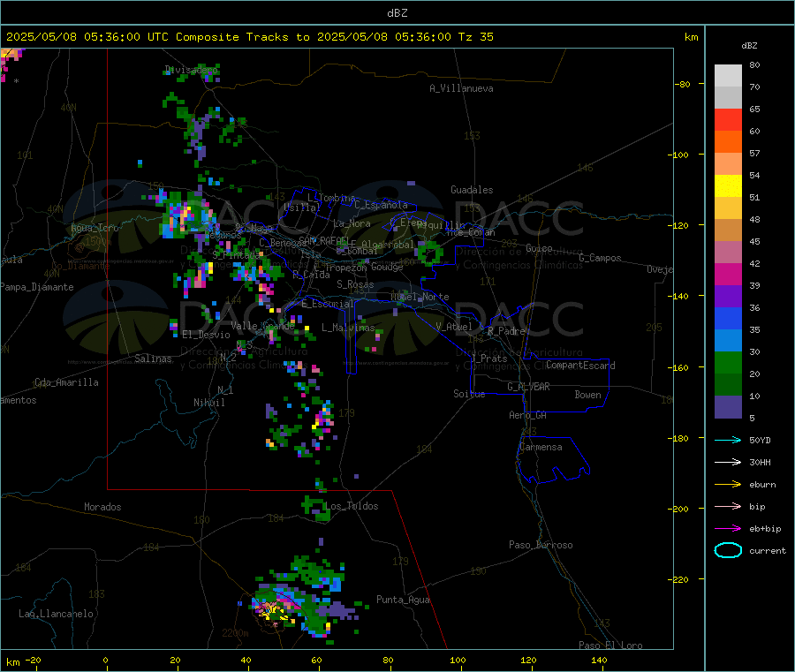Image resolution: width=795 pixels, height=672 pixels.
Task: Click the L_Malvinas map label
Action: pyautogui.click(x=348, y=328)
